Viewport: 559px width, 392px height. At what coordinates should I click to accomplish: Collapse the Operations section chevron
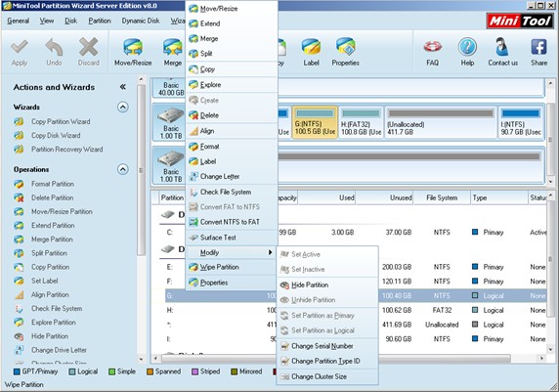coord(123,169)
